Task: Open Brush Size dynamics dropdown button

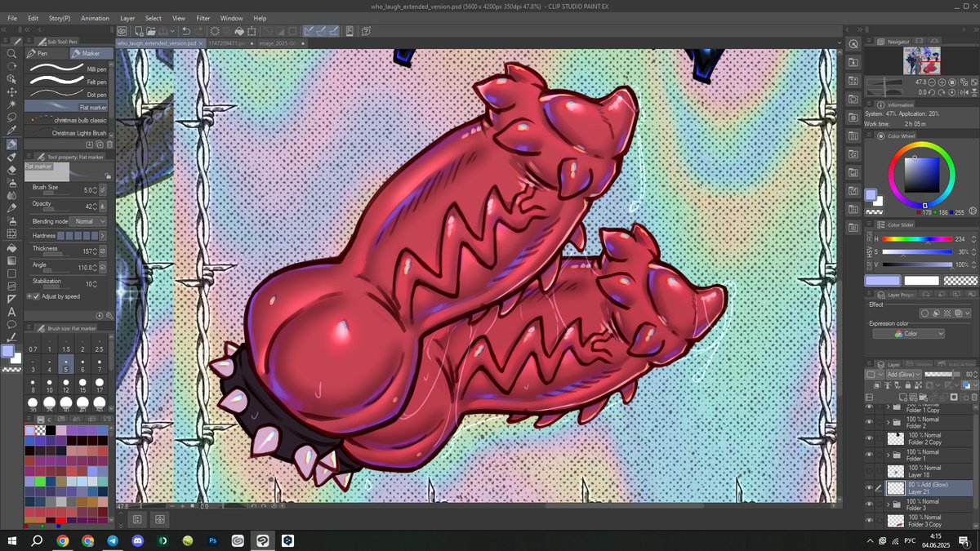Action: (x=103, y=189)
